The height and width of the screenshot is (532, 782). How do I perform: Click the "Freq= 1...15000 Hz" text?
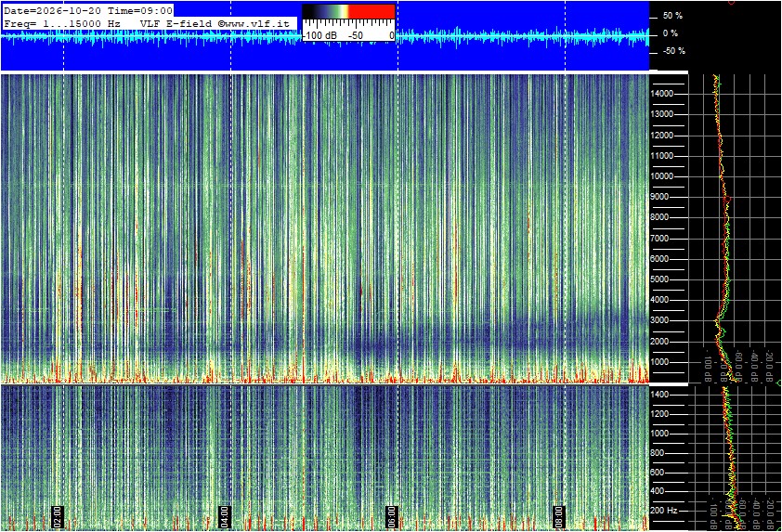click(x=62, y=23)
